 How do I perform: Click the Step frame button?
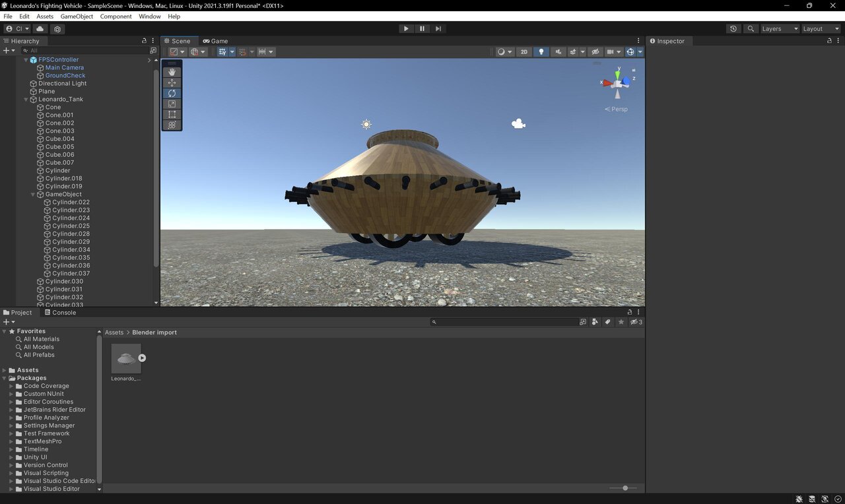click(438, 28)
